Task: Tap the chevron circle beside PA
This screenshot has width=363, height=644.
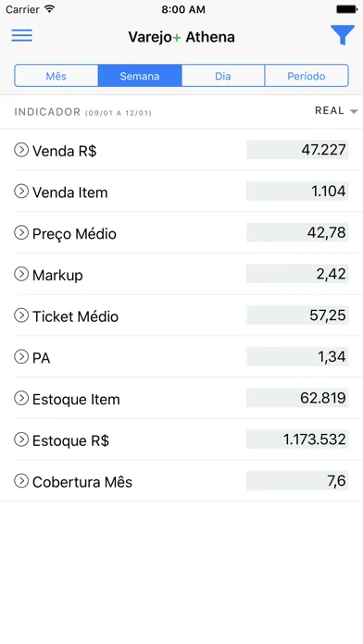Action: pyautogui.click(x=21, y=357)
